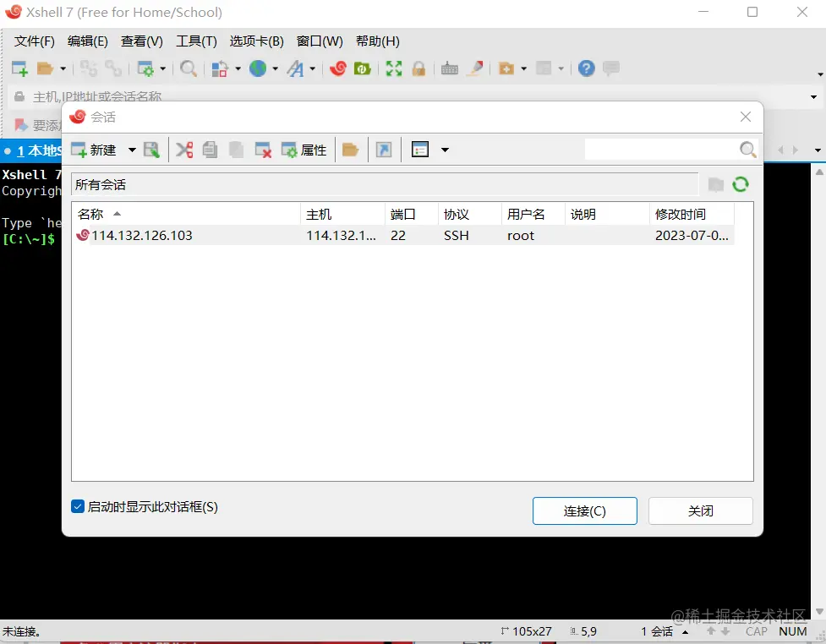
Task: Refresh the session list with green arrows
Action: (x=741, y=184)
